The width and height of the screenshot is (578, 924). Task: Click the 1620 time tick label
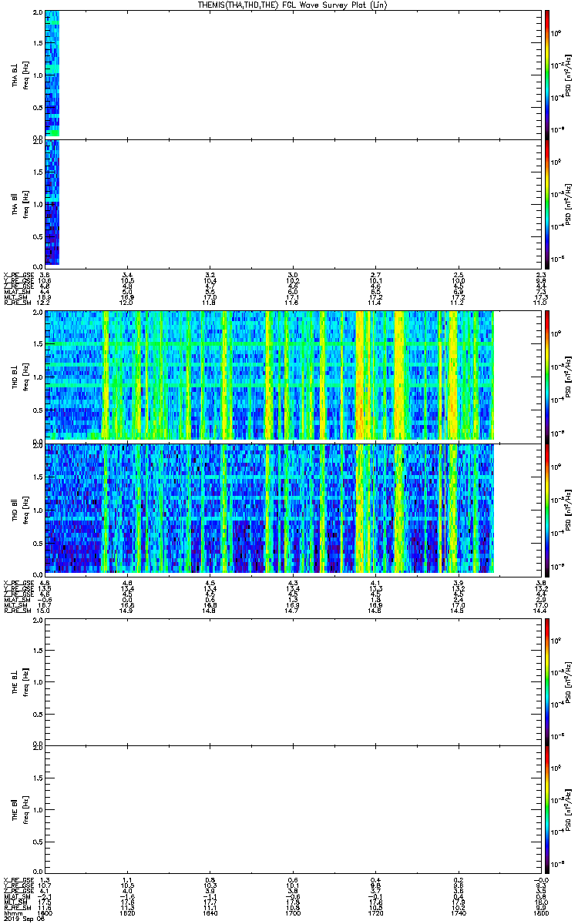tap(127, 912)
